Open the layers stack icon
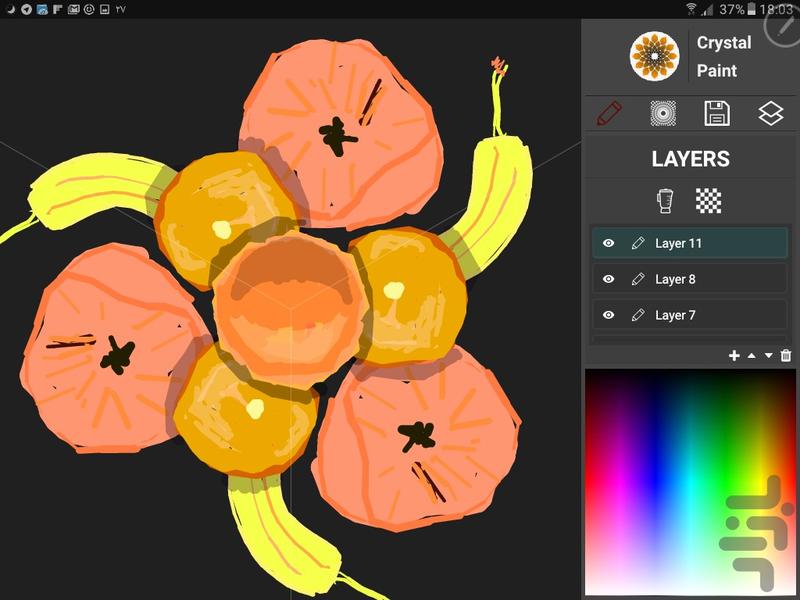 coord(770,113)
